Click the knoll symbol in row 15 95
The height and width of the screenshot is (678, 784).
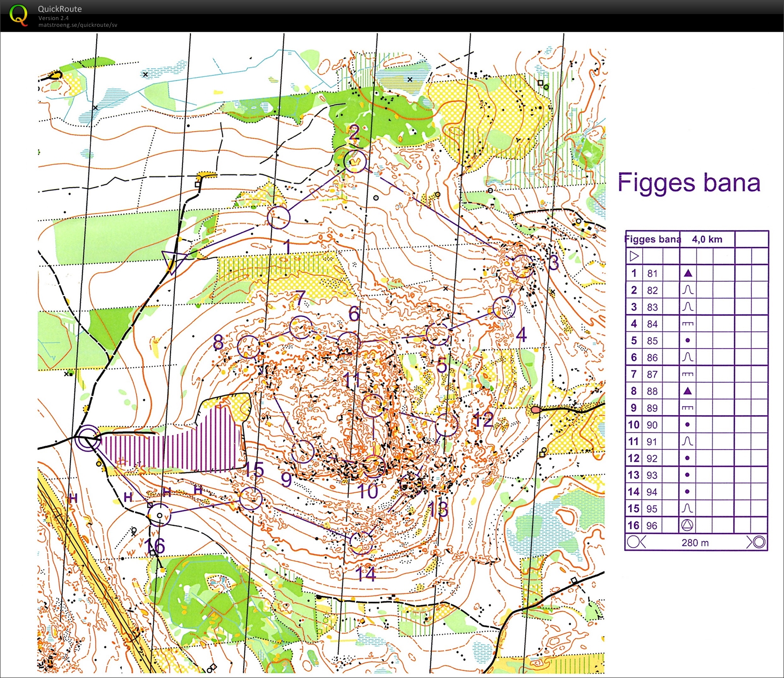click(688, 508)
